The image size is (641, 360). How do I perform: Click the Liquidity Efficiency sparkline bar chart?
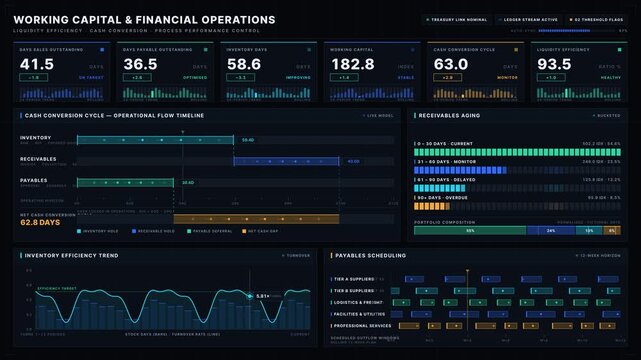tap(579, 93)
